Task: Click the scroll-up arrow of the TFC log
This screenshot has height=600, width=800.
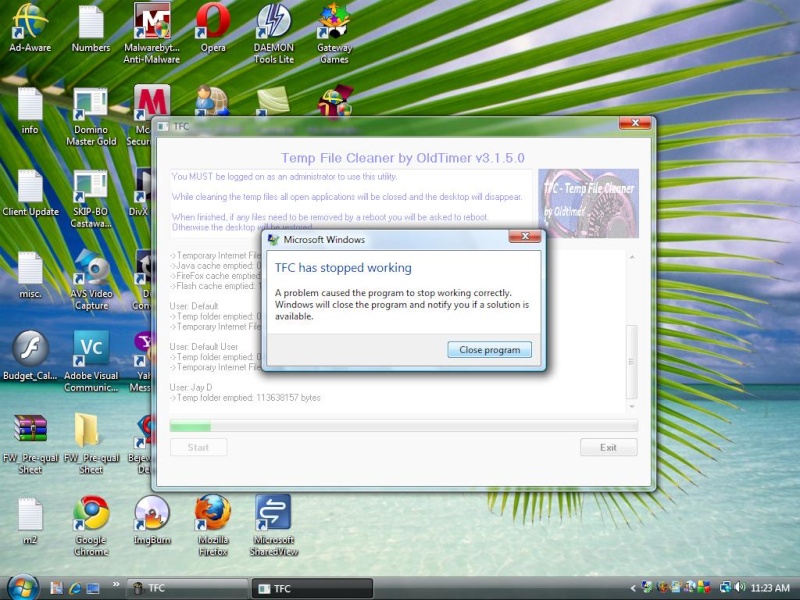Action: pyautogui.click(x=632, y=257)
